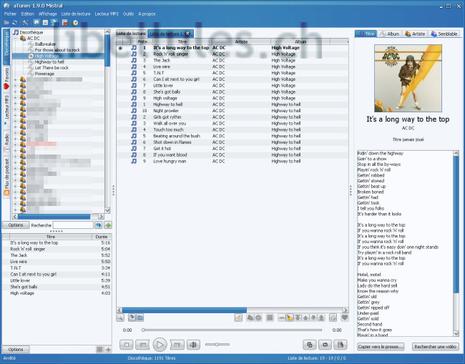This screenshot has height=364, width=465.
Task: Click the Durée column header
Action: [101, 237]
